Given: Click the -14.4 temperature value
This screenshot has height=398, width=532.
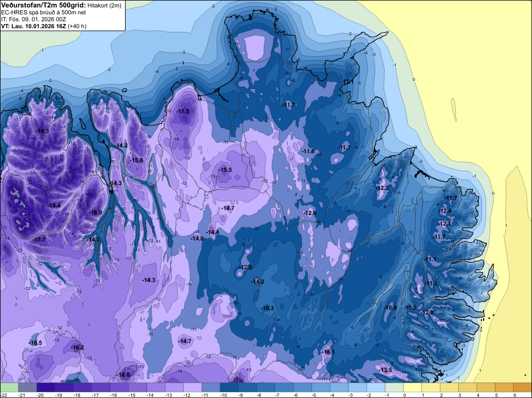Looking at the screenshot, I should coord(213,232).
